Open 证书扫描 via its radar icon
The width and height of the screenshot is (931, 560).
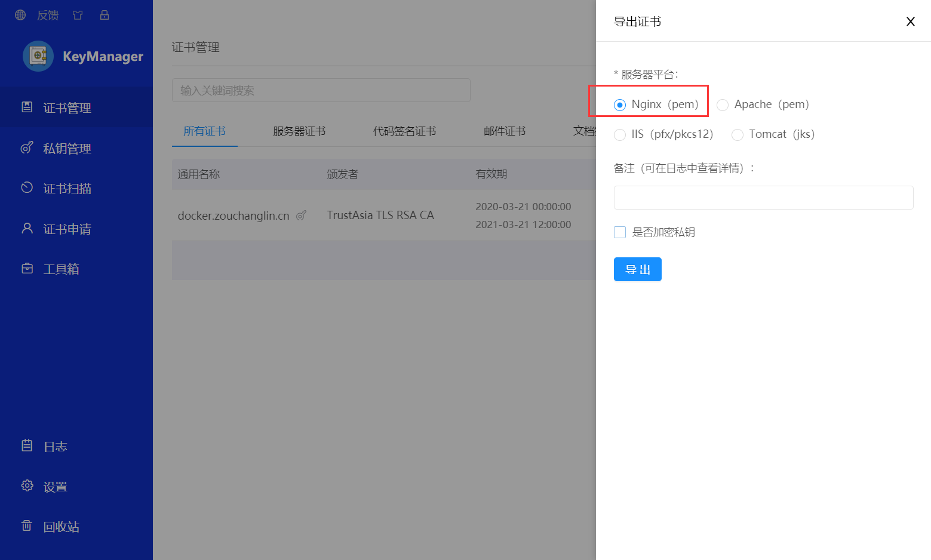pos(27,188)
